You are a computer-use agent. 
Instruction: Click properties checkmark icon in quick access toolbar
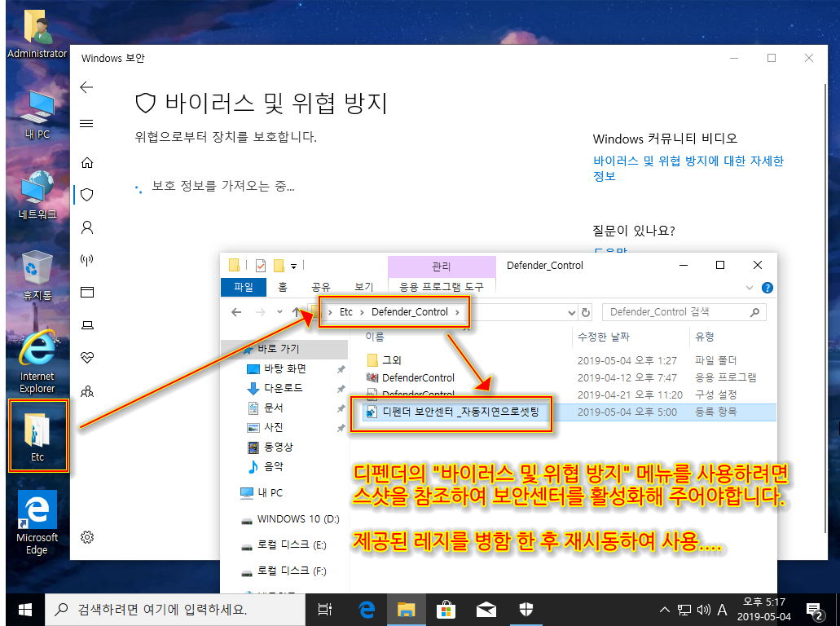261,265
